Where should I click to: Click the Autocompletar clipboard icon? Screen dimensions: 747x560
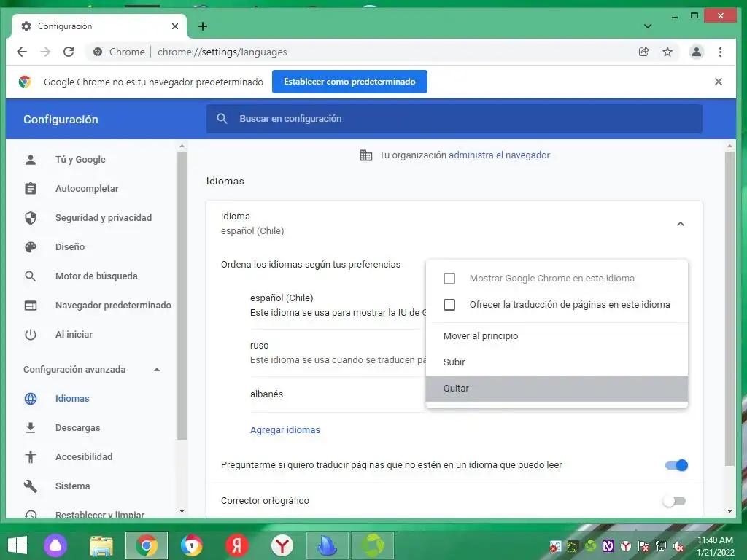click(31, 189)
